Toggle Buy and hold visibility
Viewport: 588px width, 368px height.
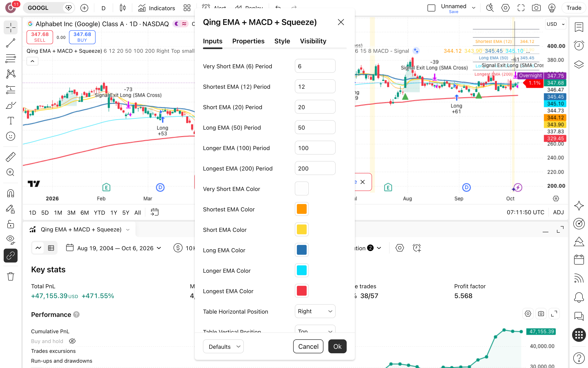click(72, 341)
